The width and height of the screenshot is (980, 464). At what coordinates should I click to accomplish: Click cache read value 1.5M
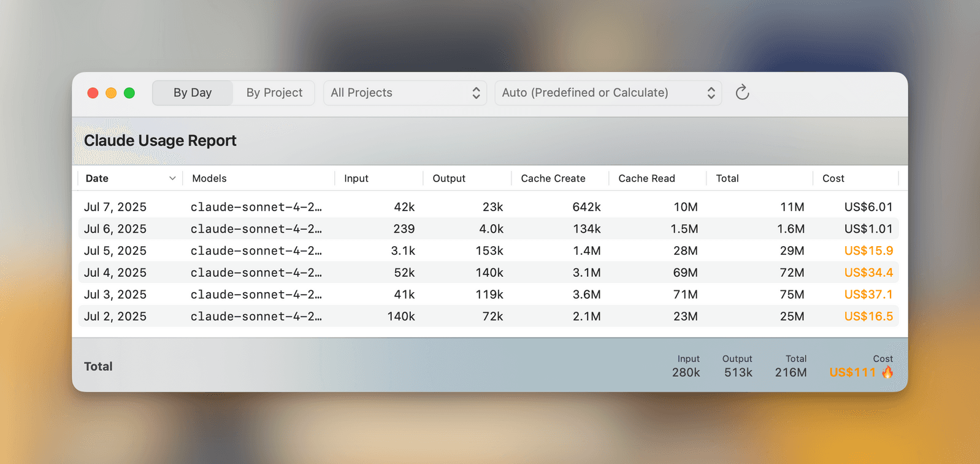684,229
